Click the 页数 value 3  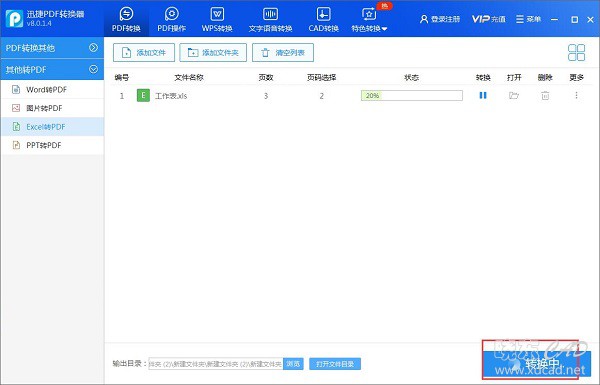266,96
